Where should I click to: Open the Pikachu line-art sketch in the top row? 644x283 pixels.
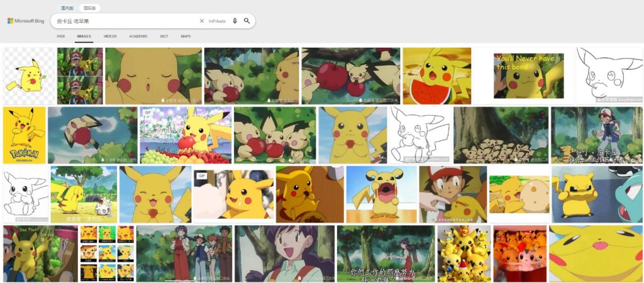609,75
